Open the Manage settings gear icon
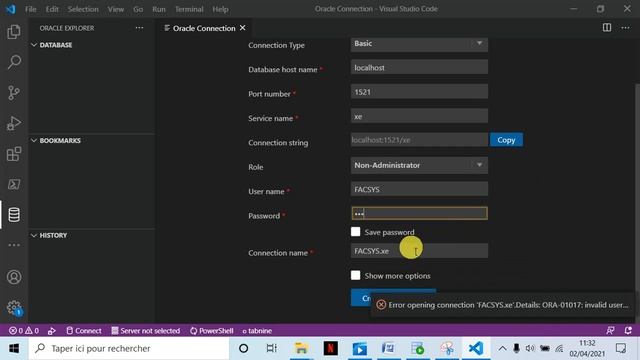Viewport: 640px width, 360px height. pos(14,307)
